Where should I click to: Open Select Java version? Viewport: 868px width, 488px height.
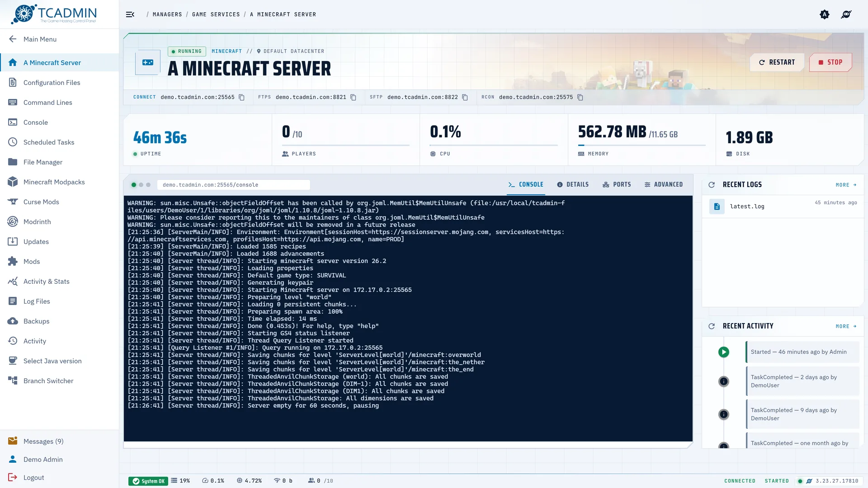pos(60,361)
